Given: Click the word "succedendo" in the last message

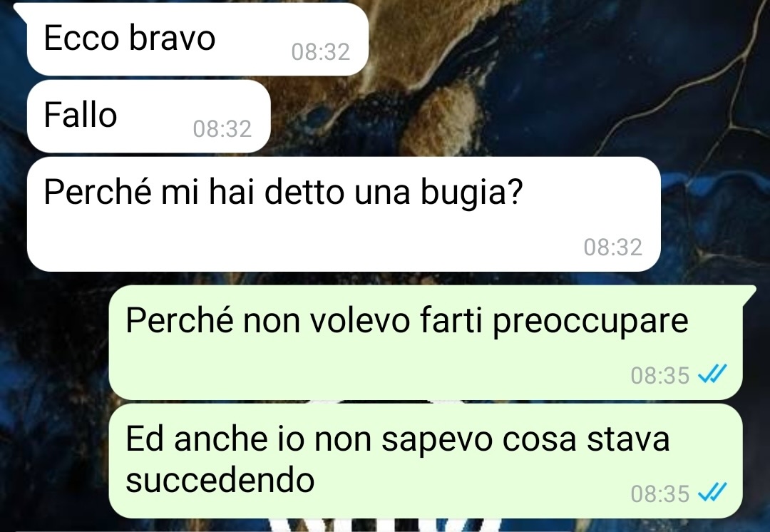Looking at the screenshot, I should 220,480.
